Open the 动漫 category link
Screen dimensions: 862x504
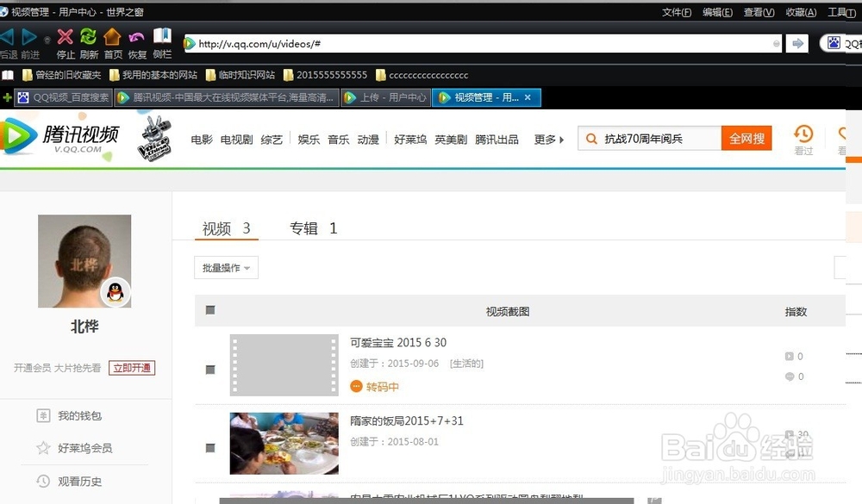pos(368,140)
